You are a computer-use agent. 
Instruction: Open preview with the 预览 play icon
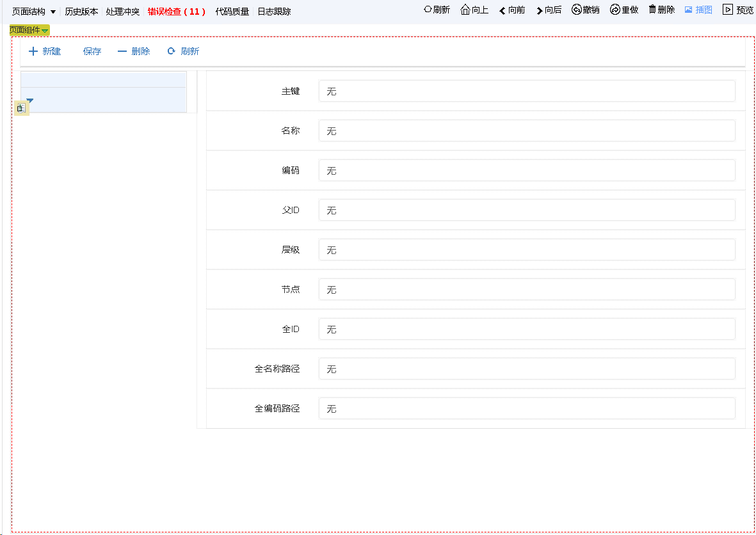(728, 10)
